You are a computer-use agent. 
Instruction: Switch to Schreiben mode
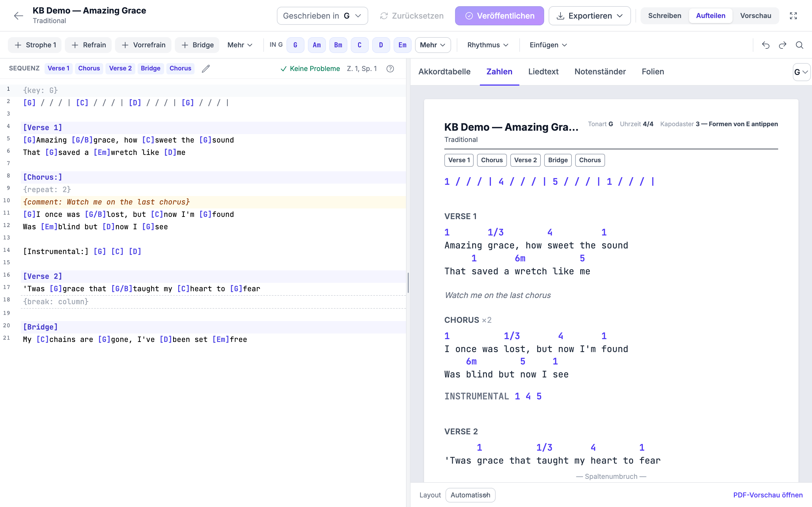664,16
